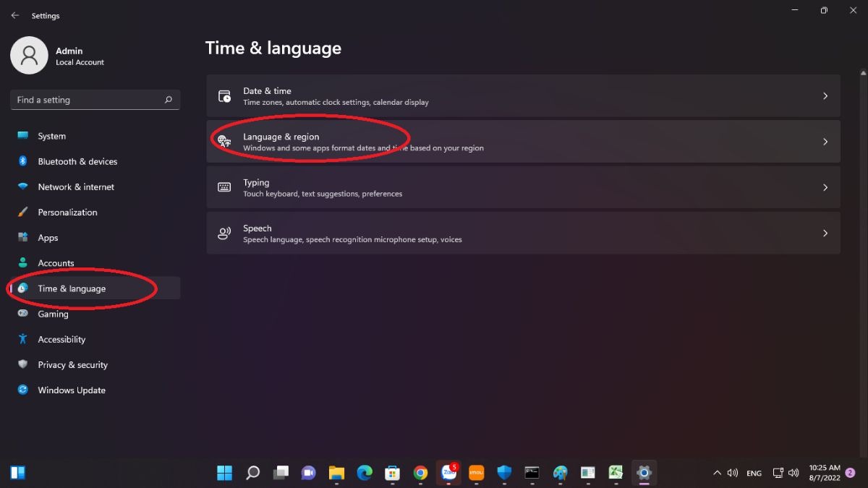This screenshot has height=488, width=868.
Task: Open File Explorer from taskbar
Action: [x=336, y=473]
